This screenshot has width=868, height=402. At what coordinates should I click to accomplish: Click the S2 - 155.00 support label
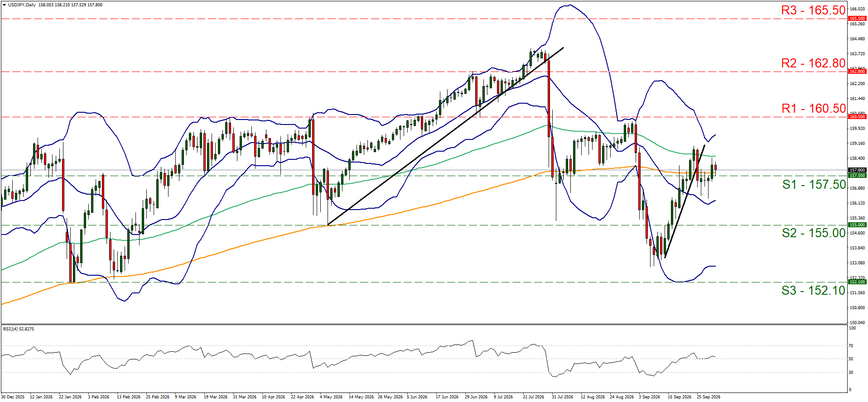(814, 233)
